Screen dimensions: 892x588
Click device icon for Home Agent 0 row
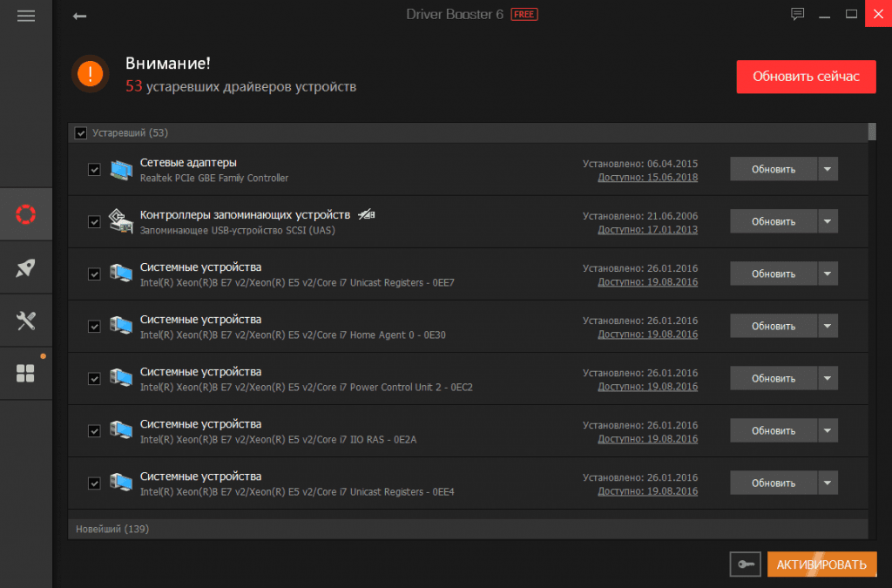point(121,327)
